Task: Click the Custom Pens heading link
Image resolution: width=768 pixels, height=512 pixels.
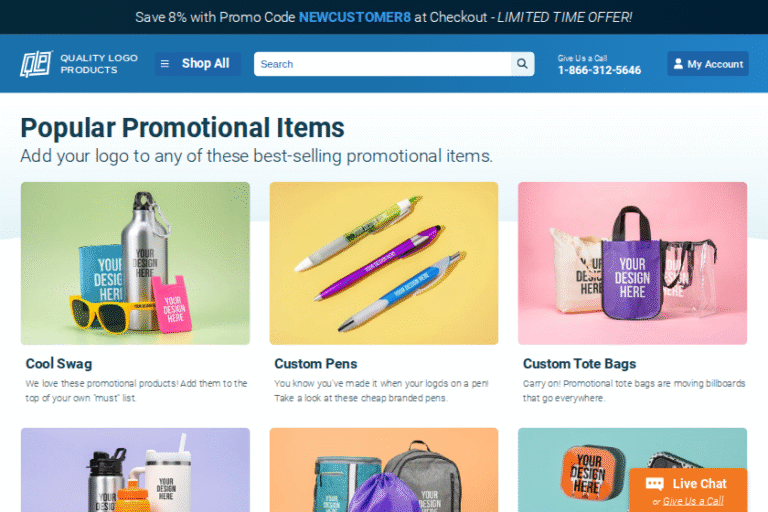Action: (x=315, y=364)
